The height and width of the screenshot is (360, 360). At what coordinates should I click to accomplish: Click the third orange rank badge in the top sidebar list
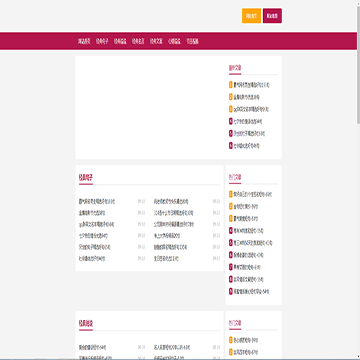coord(231,109)
